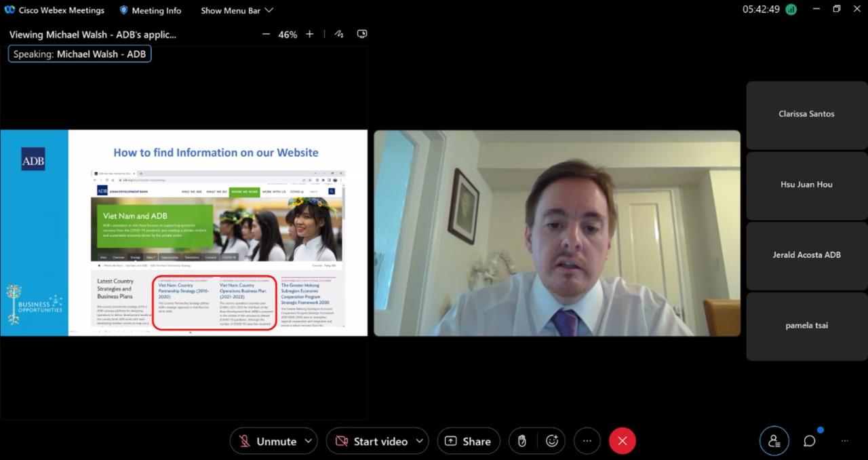868x460 pixels.
Task: Raise your hand using the hand icon
Action: [x=521, y=441]
